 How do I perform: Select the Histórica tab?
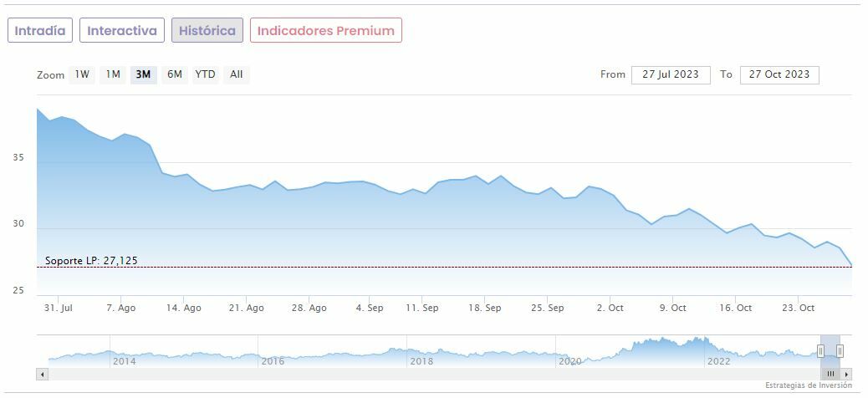click(x=207, y=30)
